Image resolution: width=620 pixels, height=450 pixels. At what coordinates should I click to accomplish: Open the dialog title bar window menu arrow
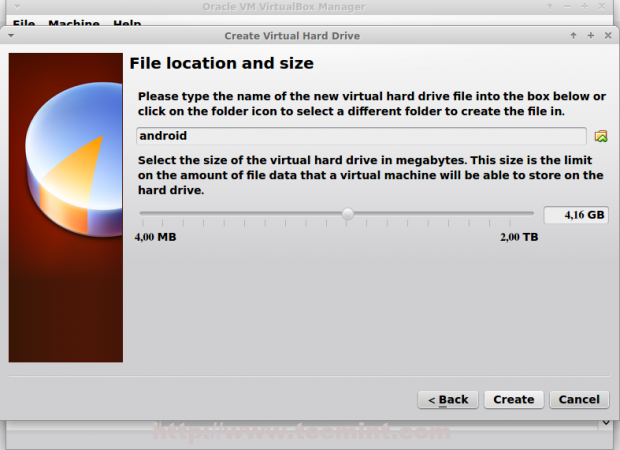point(11,36)
